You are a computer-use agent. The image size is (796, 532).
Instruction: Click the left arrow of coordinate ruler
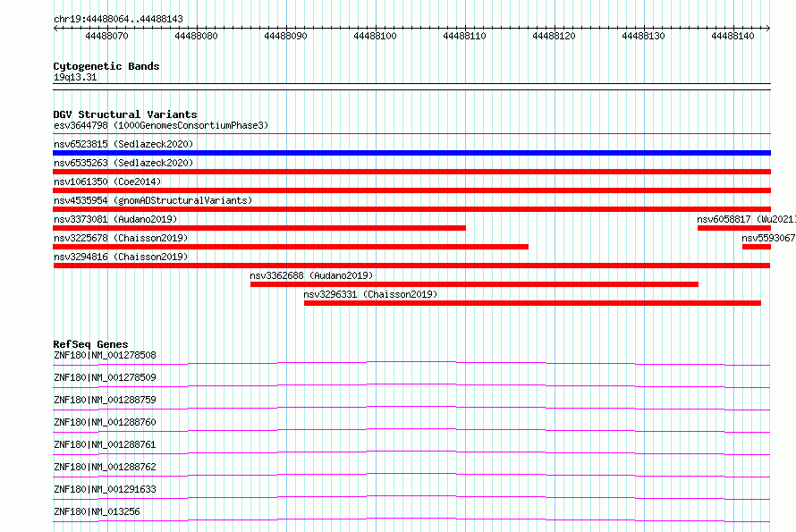click(x=55, y=28)
